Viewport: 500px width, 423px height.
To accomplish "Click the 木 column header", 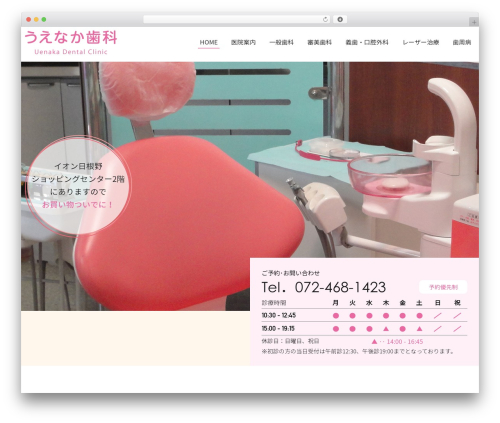I will [x=386, y=303].
